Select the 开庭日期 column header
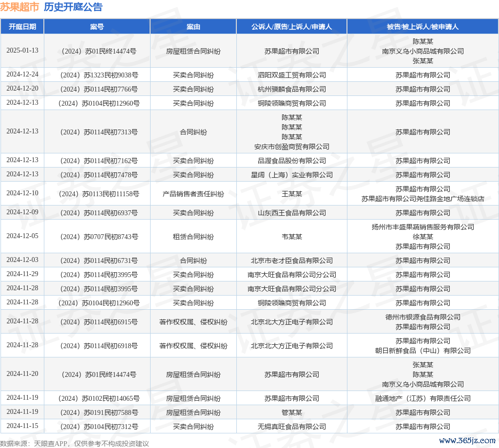 [22, 27]
